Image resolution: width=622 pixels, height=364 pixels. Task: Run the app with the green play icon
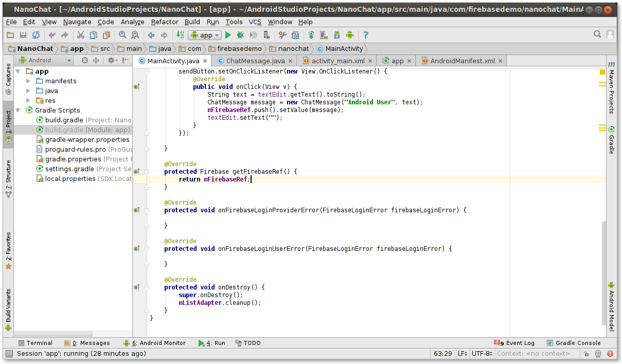228,35
